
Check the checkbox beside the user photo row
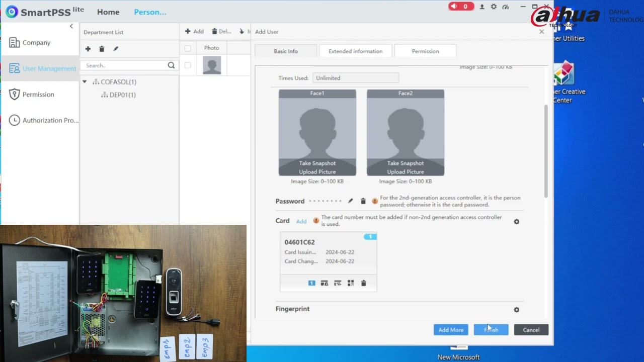tap(188, 65)
